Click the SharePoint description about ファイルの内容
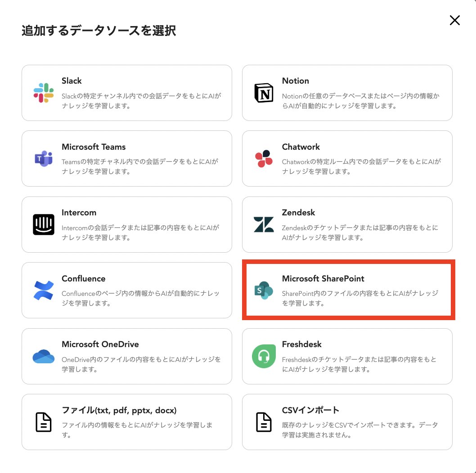Screen dimensions: 476x473 point(360,298)
